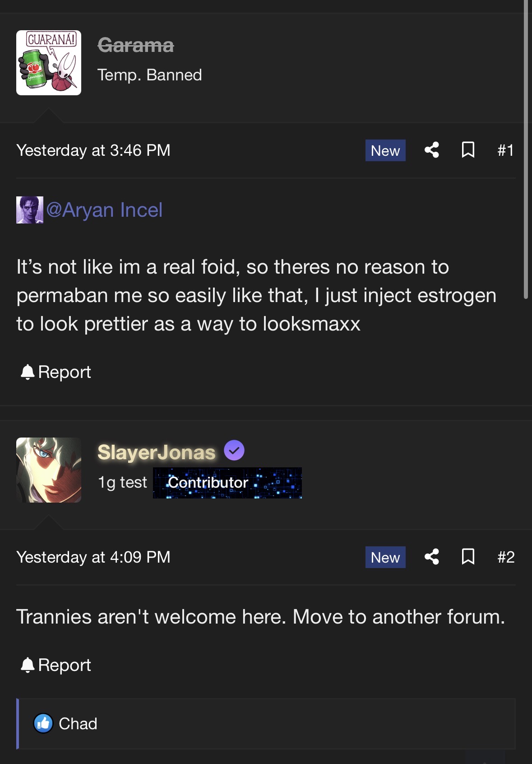Click the bell Report icon on post #1
Viewport: 532px width, 764px height.
28,372
